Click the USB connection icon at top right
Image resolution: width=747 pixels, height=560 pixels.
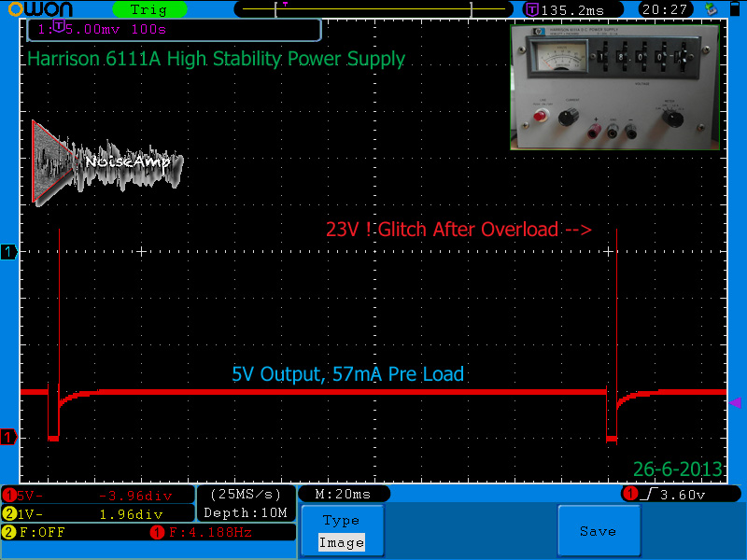pyautogui.click(x=712, y=9)
